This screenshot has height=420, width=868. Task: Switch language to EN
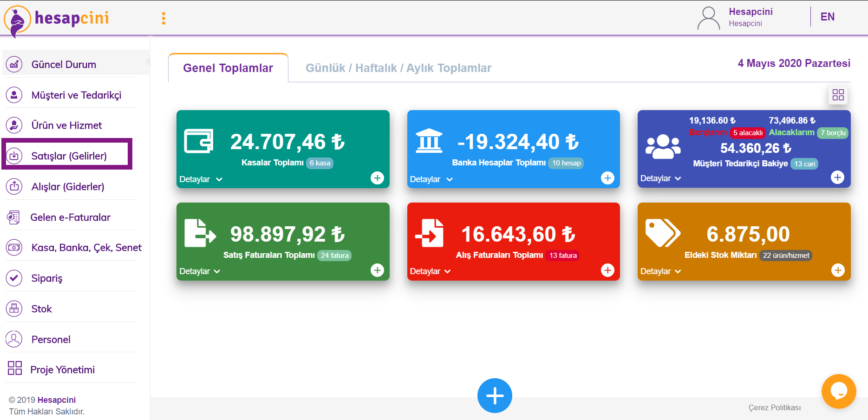point(827,17)
